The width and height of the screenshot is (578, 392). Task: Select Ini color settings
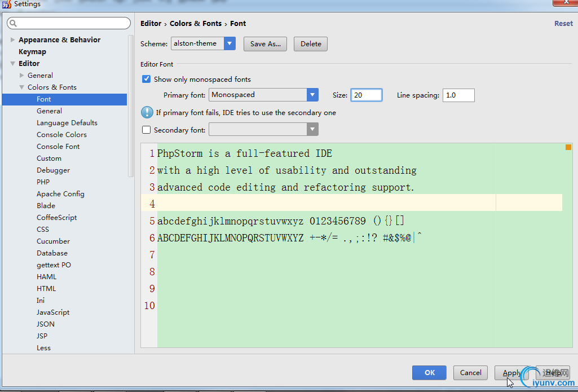pyautogui.click(x=41, y=300)
